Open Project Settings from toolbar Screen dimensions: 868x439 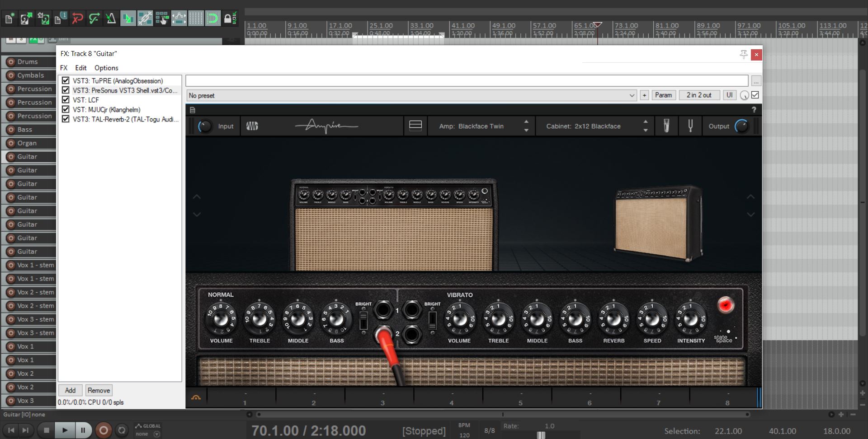[x=61, y=19]
